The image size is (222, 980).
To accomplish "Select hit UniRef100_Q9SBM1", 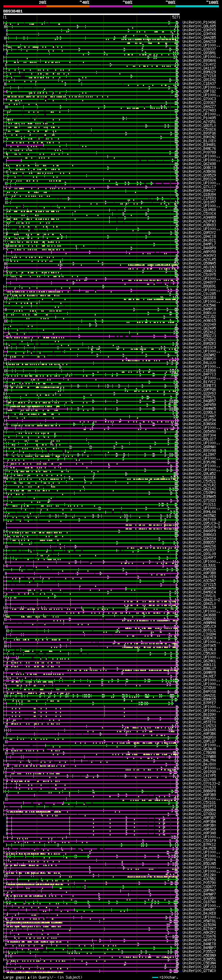I will pyautogui.click(x=199, y=53).
